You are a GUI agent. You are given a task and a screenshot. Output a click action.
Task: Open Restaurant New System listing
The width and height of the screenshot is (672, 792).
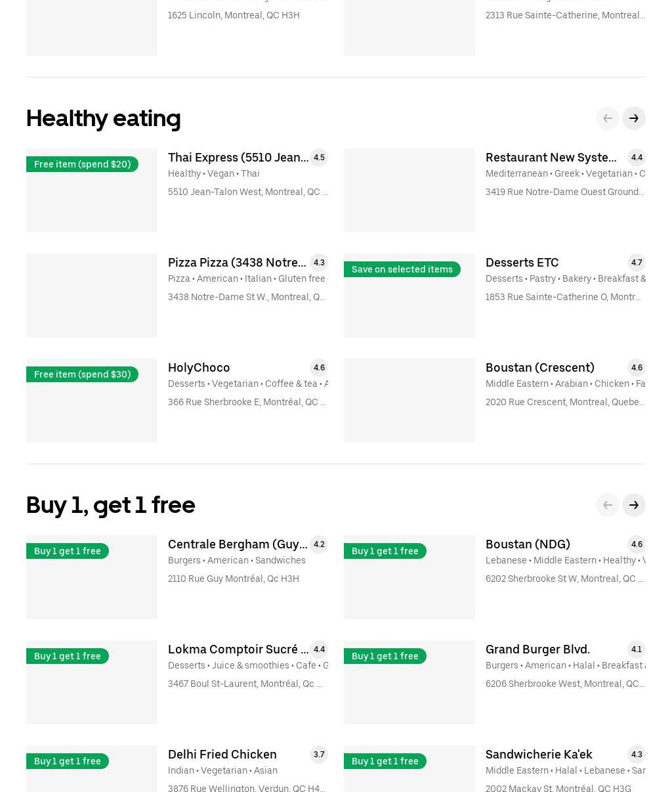tap(551, 158)
